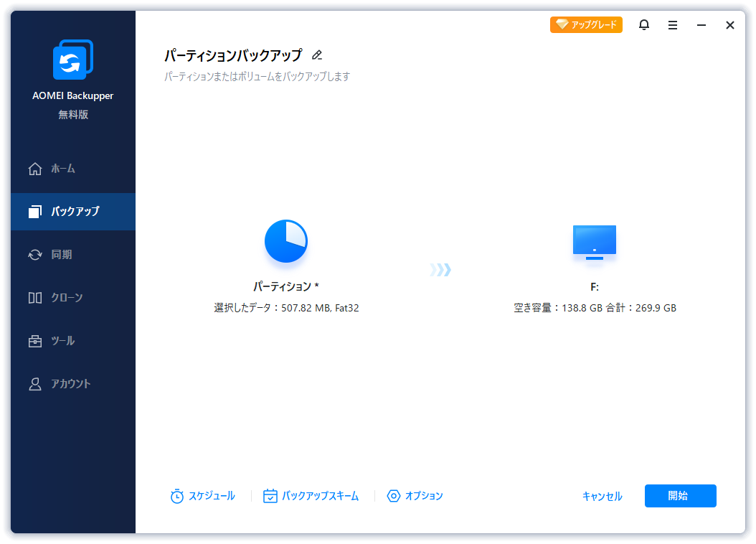Click the clone twin-panels icon

tap(34, 298)
